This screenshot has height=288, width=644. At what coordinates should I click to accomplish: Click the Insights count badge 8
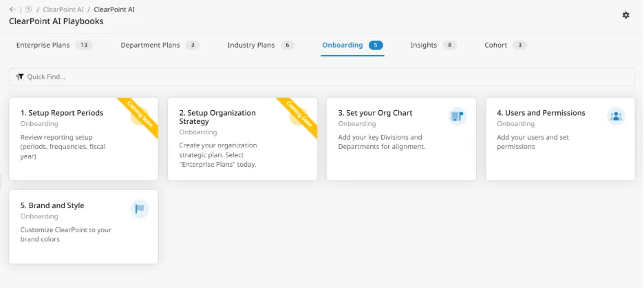[x=450, y=45]
